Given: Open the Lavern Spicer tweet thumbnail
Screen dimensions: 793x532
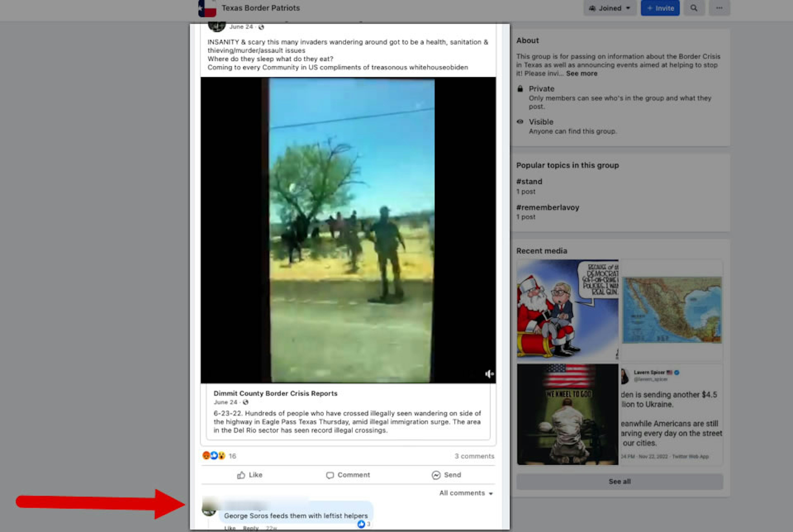Looking at the screenshot, I should click(672, 414).
